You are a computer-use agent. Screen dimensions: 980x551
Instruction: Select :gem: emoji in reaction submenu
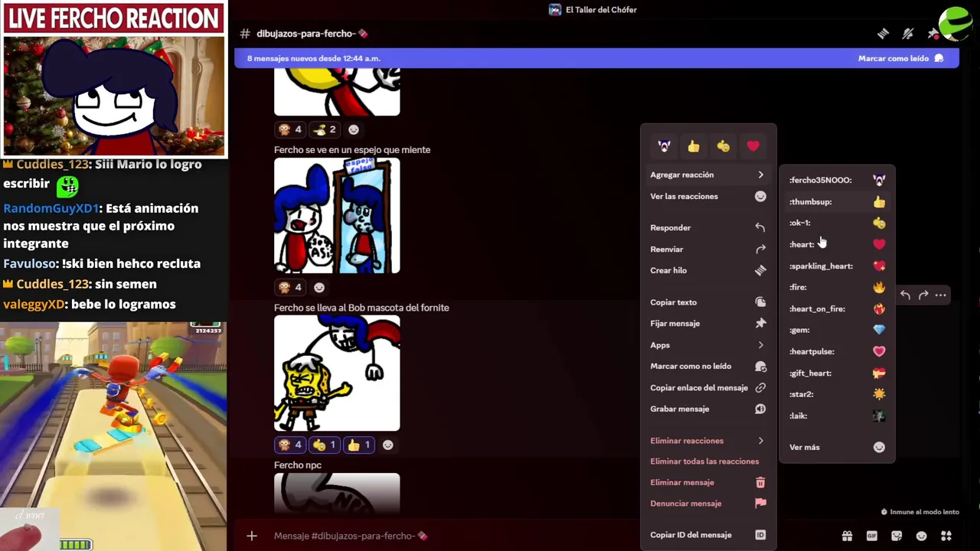837,330
